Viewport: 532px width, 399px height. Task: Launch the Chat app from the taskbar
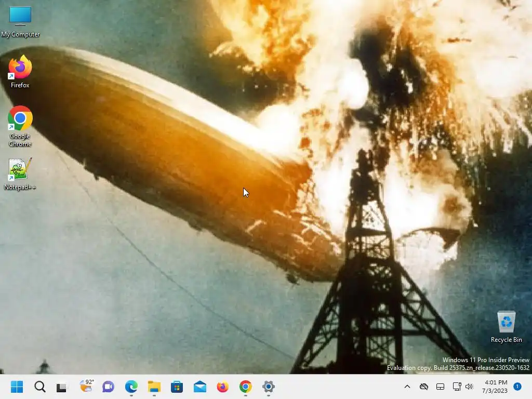point(108,387)
